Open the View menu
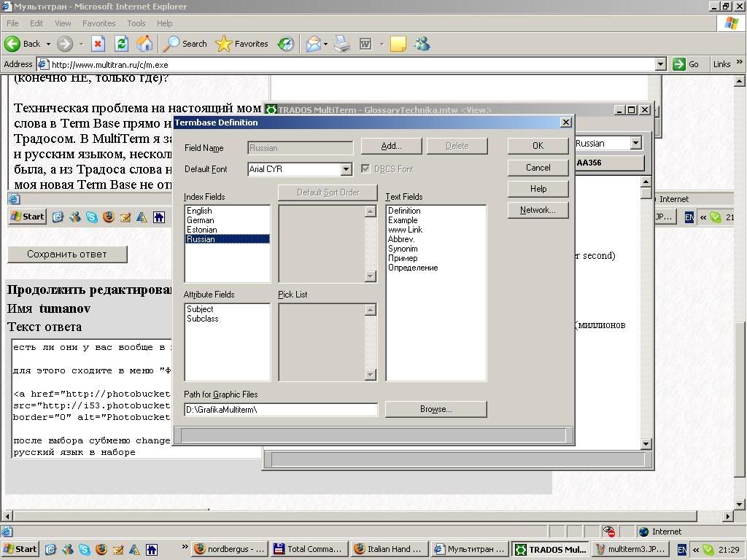Viewport: 747px width, 560px height. click(63, 23)
